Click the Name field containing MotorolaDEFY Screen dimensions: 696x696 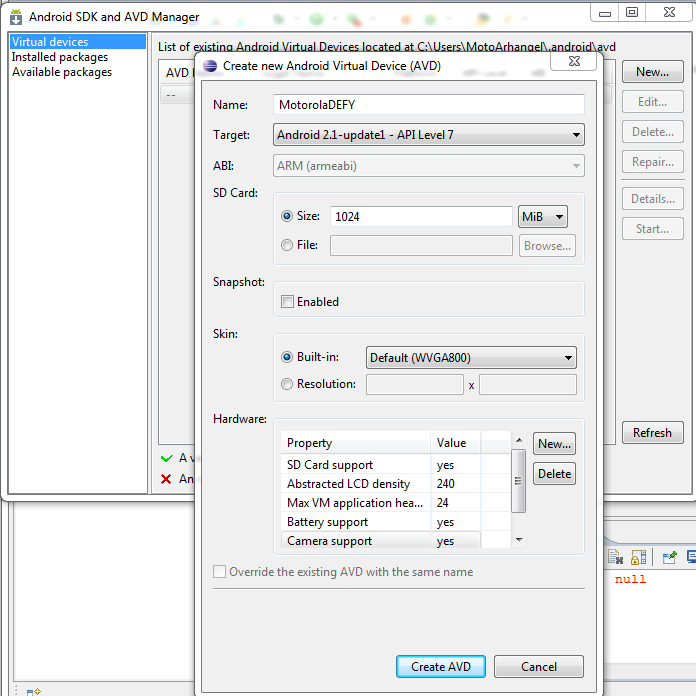[429, 105]
